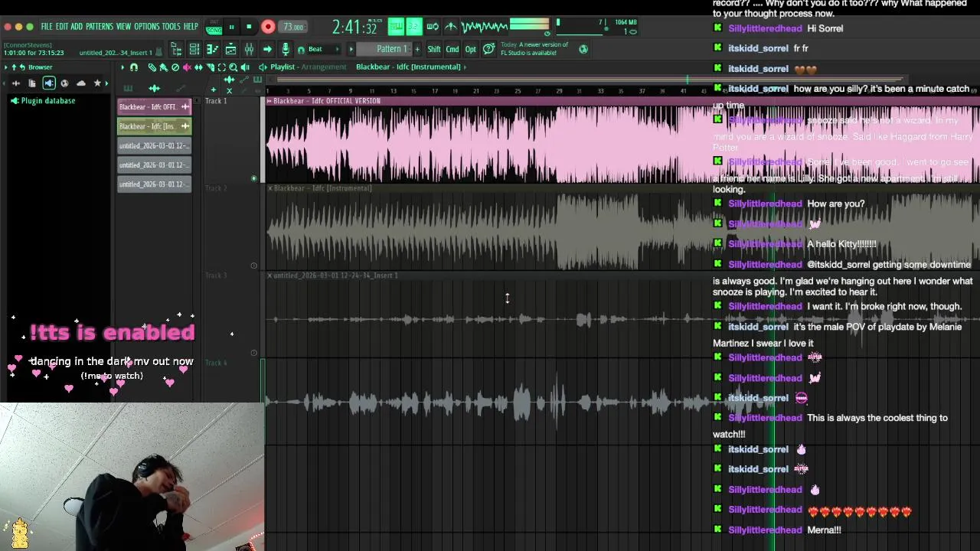Viewport: 980px width, 551px height.
Task: Click the Opt modifier button
Action: (x=471, y=49)
